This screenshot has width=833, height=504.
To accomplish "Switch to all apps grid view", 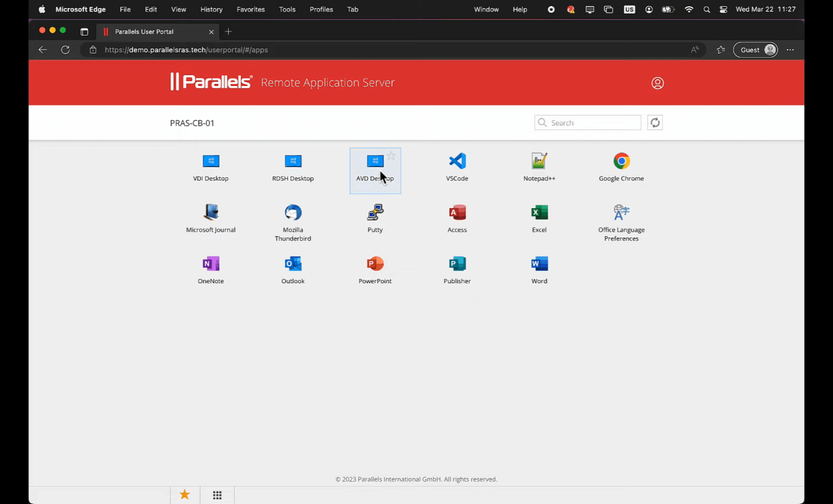I will pyautogui.click(x=217, y=495).
